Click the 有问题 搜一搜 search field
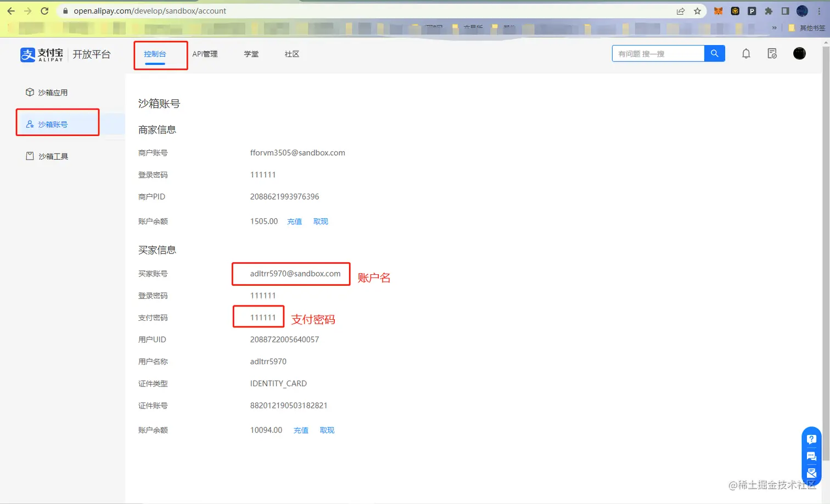Image resolution: width=830 pixels, height=504 pixels. point(658,53)
